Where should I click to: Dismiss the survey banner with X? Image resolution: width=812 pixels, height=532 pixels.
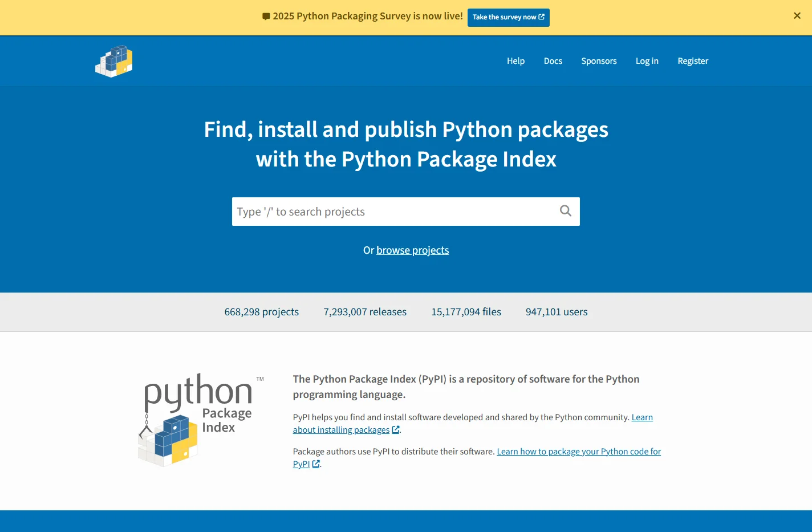coord(797,16)
